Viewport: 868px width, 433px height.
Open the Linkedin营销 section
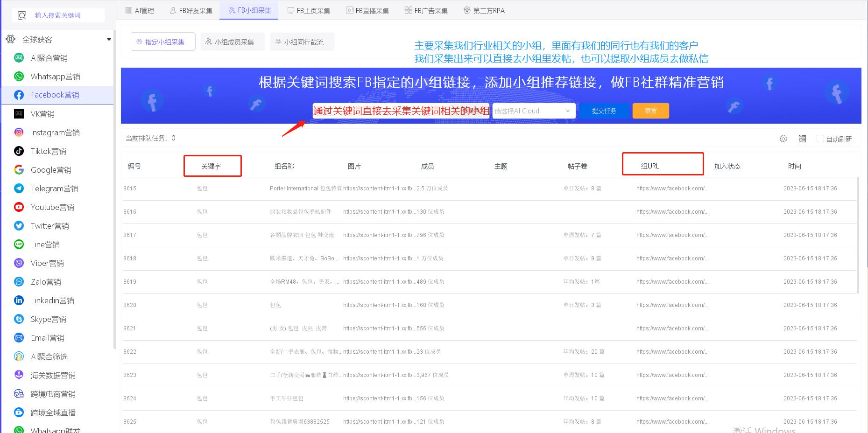pyautogui.click(x=53, y=300)
